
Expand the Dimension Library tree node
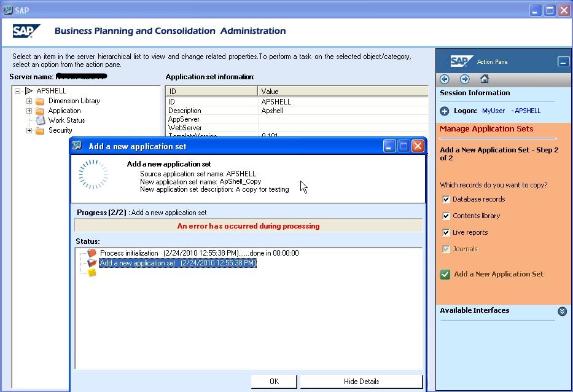point(29,101)
